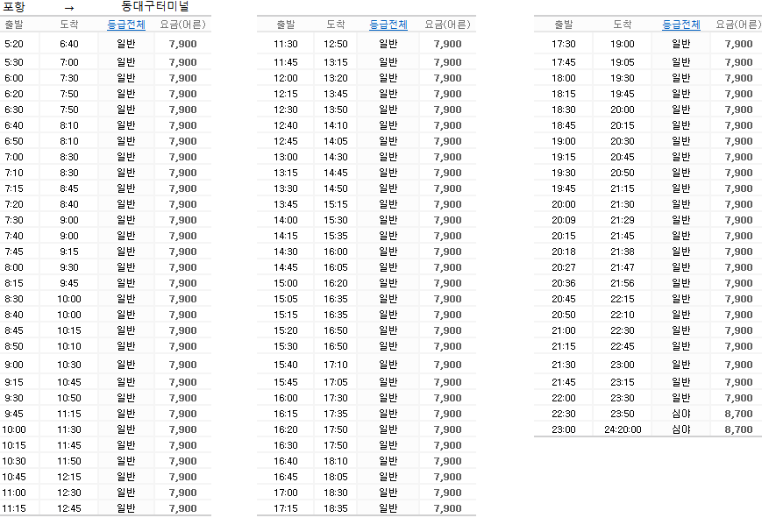Viewport: 762px width, 532px height.
Task: Select the 20:18 departure time
Action: pos(563,252)
